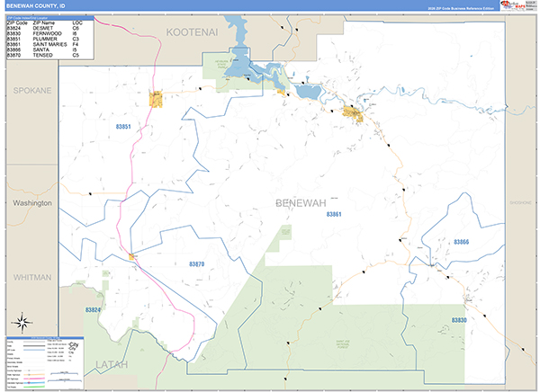Click the LOC column heading
The image size is (540, 392).
pyautogui.click(x=77, y=22)
